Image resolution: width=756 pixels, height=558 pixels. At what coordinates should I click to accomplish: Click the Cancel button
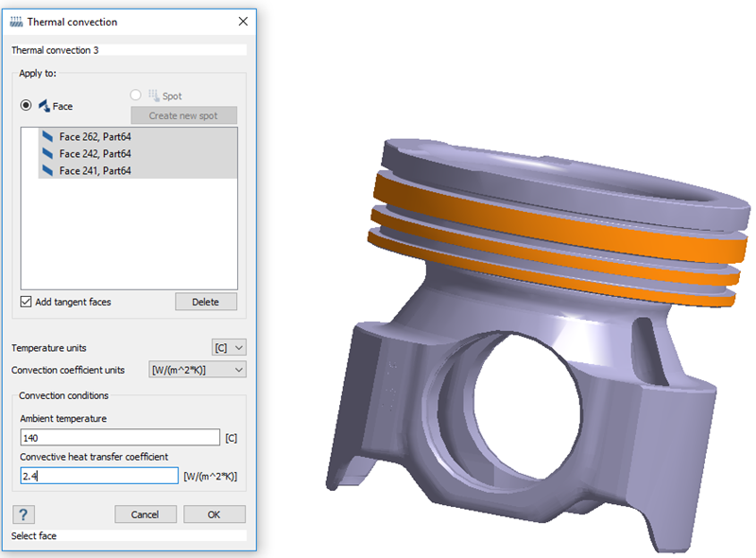(x=146, y=514)
